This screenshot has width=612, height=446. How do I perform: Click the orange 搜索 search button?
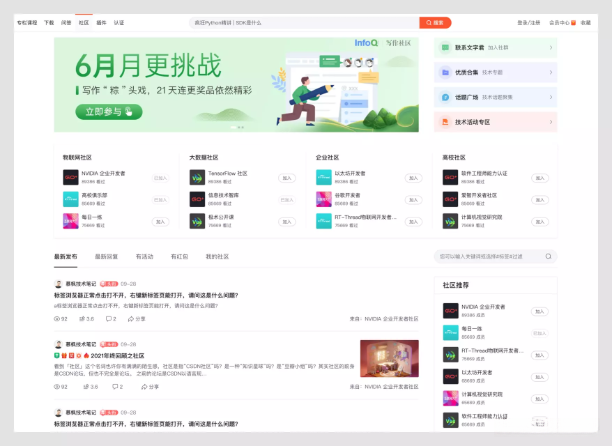coord(435,23)
